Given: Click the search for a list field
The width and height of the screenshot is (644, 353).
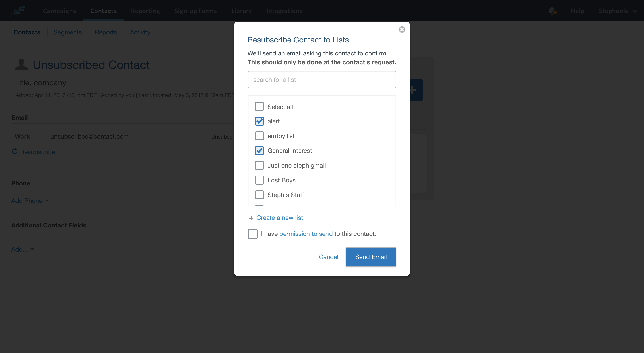Looking at the screenshot, I should coord(322,80).
